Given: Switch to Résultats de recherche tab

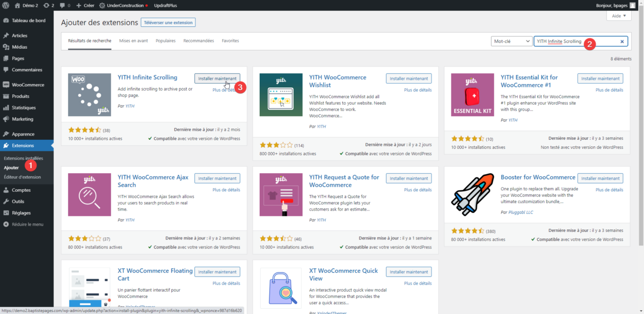Looking at the screenshot, I should (90, 41).
